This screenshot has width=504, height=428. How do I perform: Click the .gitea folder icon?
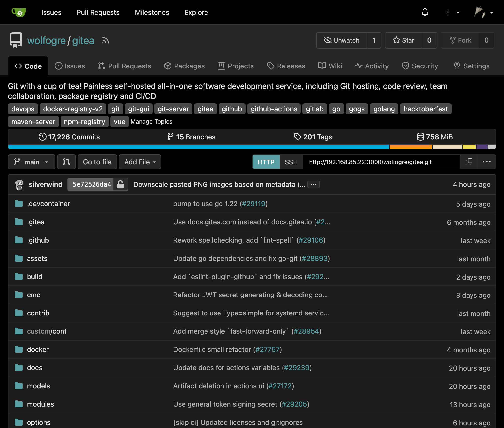[19, 222]
